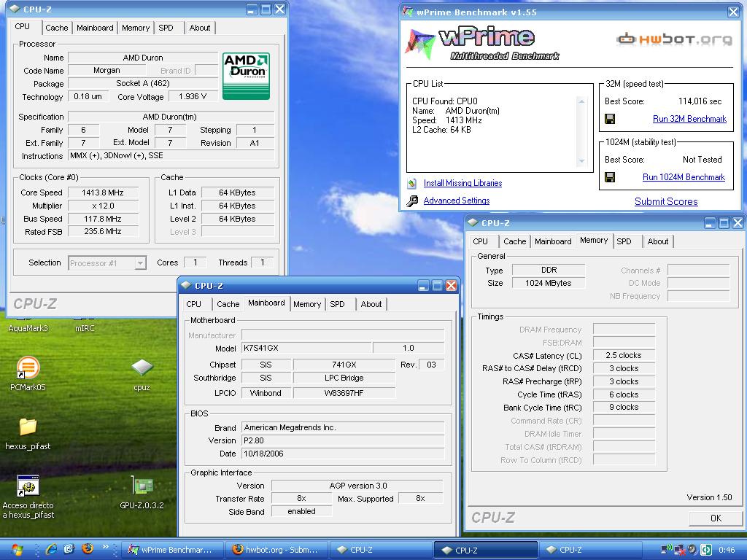Viewport: 747px width, 560px height.
Task: Select Mainboard tab in Memory CPU-Z window
Action: tap(553, 241)
